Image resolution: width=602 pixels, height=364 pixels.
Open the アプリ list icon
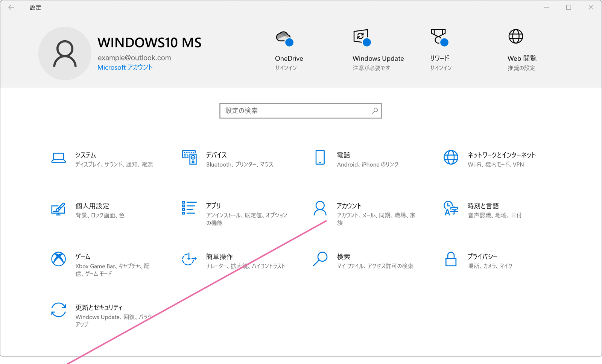(189, 208)
